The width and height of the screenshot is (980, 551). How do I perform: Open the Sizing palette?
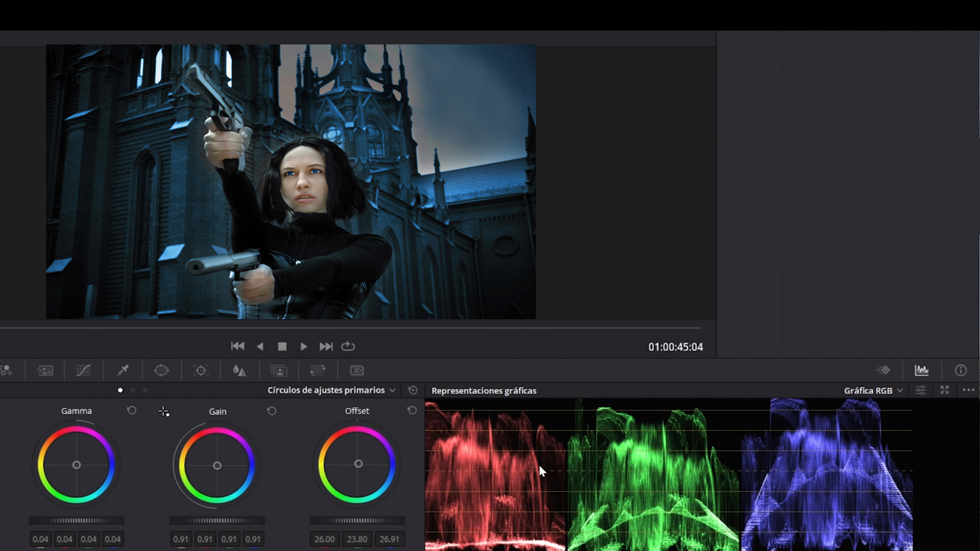click(x=318, y=370)
